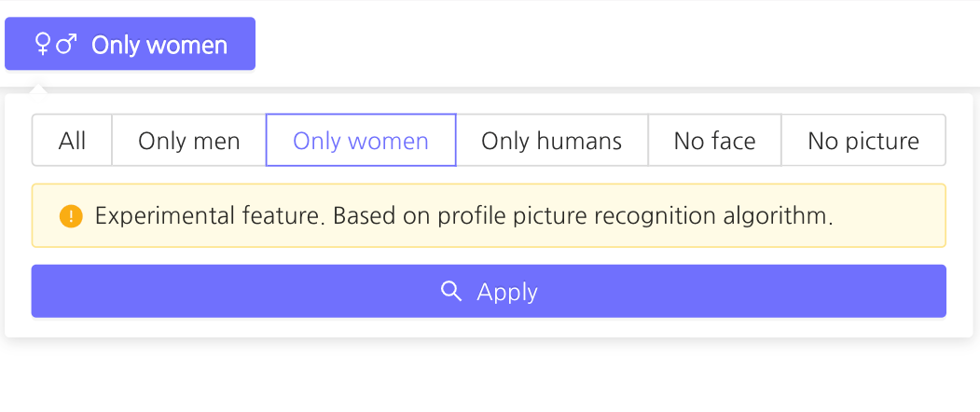Image resolution: width=980 pixels, height=412 pixels.
Task: Enable the "No face" filter option
Action: pyautogui.click(x=714, y=141)
